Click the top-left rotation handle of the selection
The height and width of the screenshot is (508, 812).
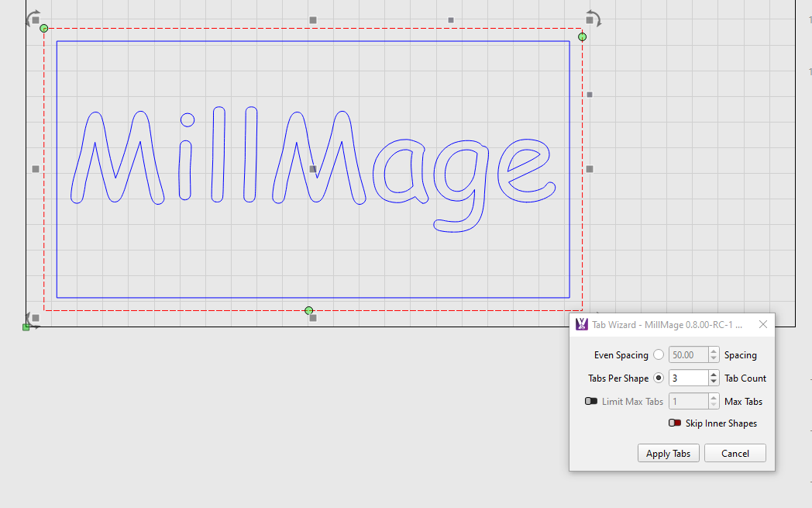30,16
